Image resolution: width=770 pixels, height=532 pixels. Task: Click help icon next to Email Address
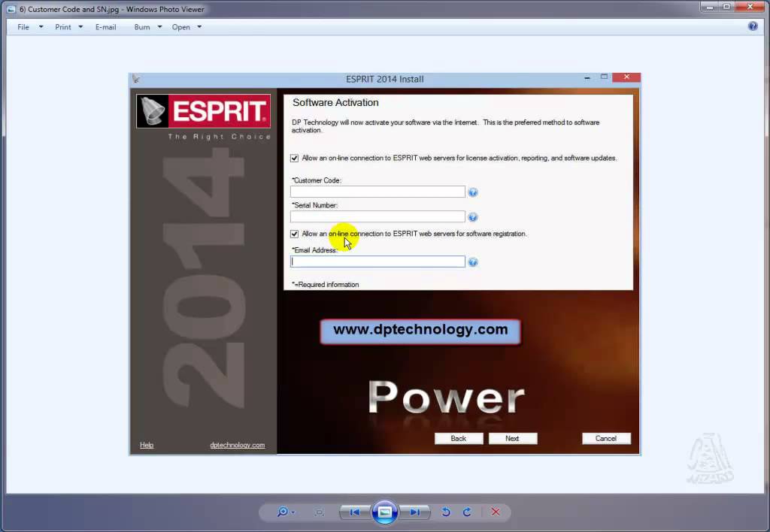coord(473,262)
